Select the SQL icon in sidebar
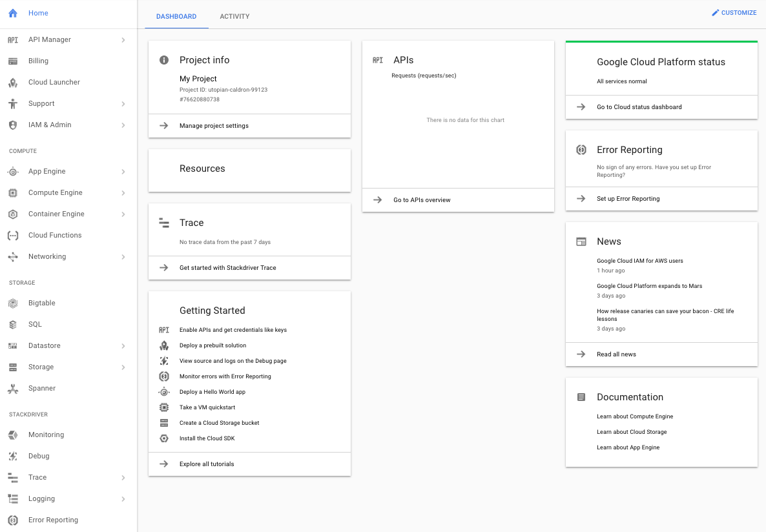This screenshot has width=766, height=532. click(x=13, y=325)
